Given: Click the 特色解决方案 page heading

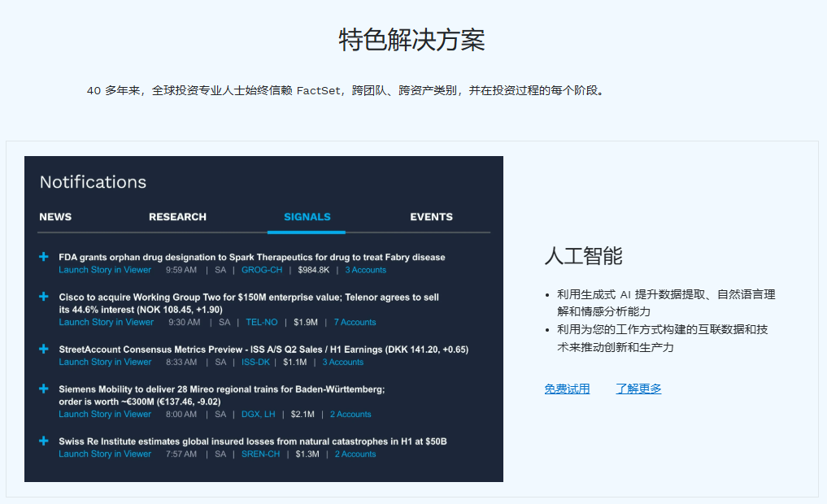Looking at the screenshot, I should (x=412, y=40).
